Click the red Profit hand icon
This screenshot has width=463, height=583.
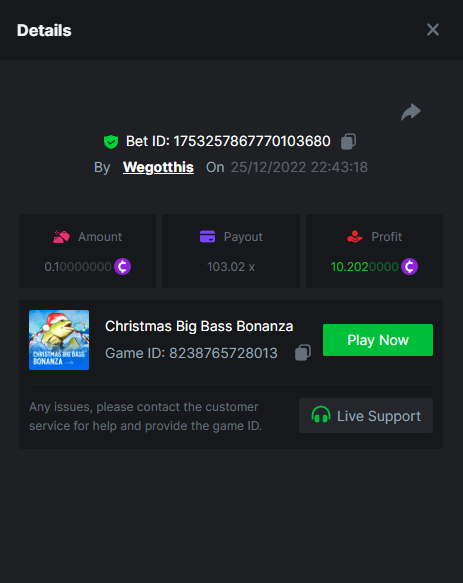point(355,236)
